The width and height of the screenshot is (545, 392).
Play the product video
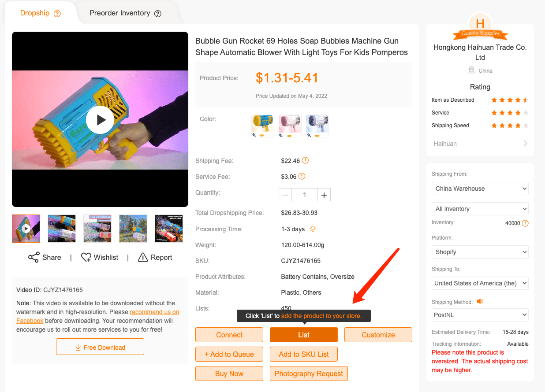[x=100, y=119]
